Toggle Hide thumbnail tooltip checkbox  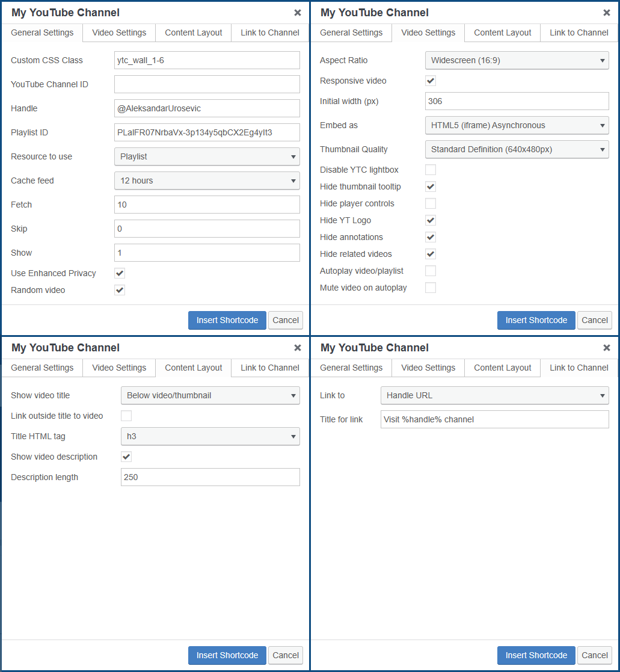431,186
